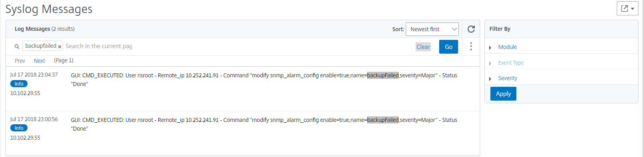Select the Severity filter label
Image resolution: width=644 pixels, height=157 pixels.
pyautogui.click(x=507, y=78)
